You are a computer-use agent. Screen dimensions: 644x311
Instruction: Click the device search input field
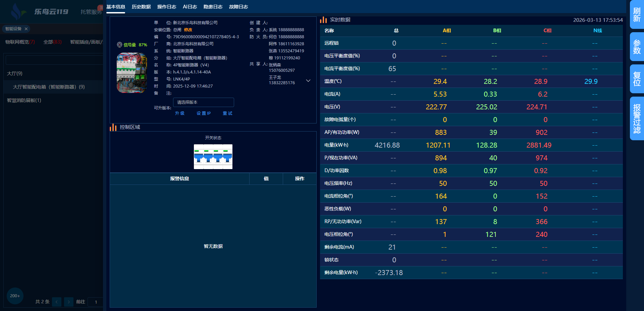pyautogui.click(x=54, y=60)
